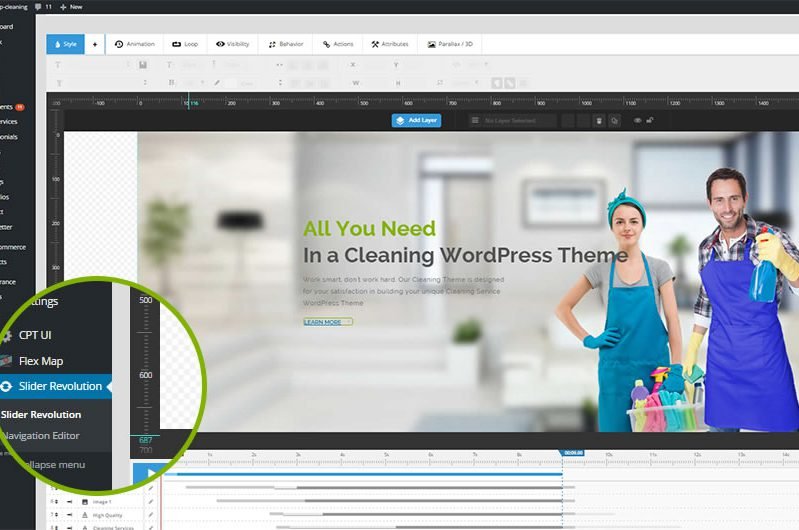799x530 pixels.
Task: Click the timeline play button
Action: 149,473
